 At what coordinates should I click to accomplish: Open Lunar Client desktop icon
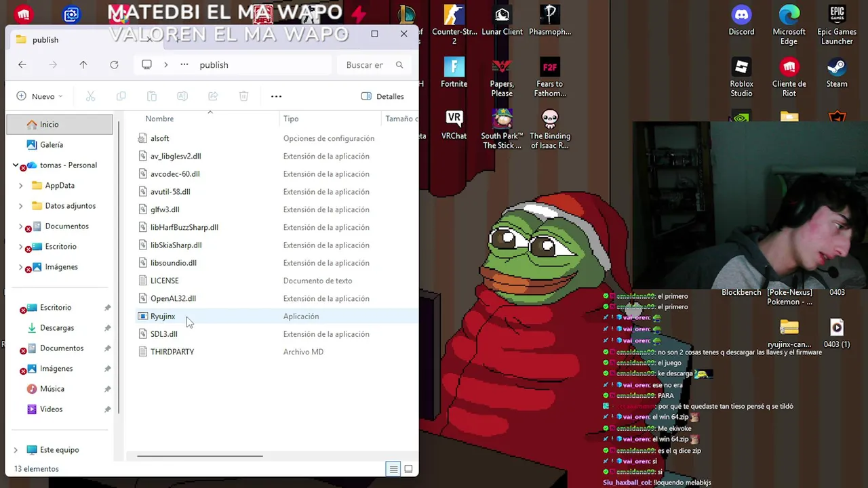pos(502,21)
